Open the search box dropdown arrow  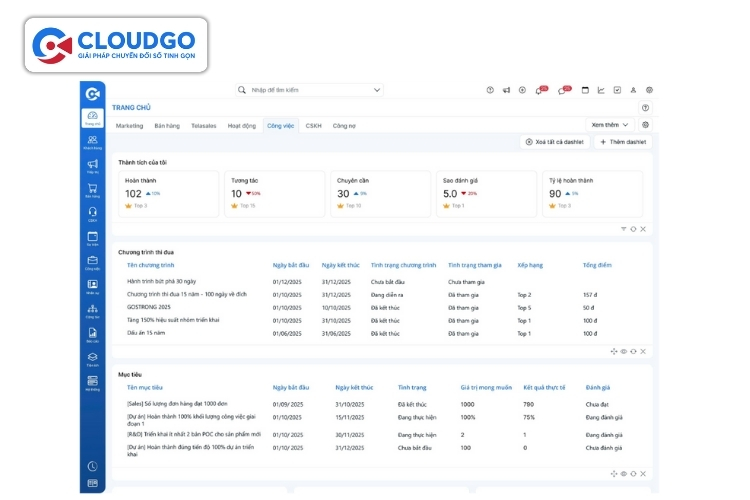point(376,90)
